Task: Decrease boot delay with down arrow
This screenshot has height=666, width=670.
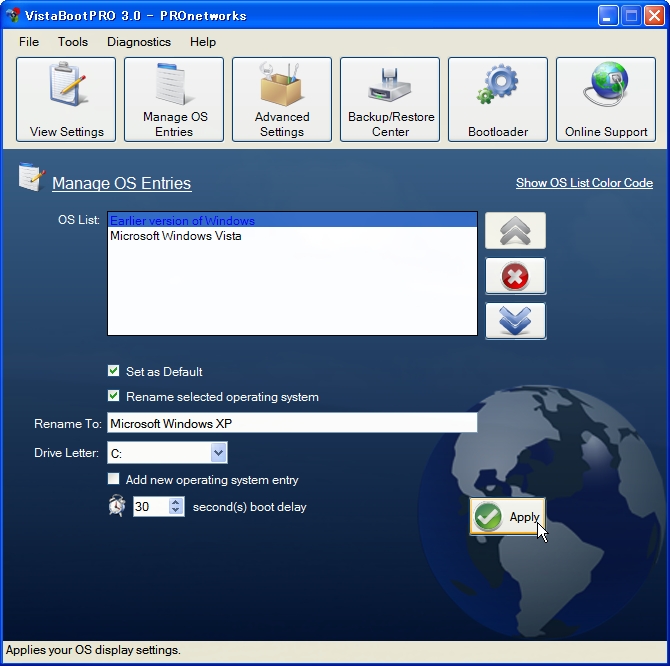Action: click(x=175, y=511)
